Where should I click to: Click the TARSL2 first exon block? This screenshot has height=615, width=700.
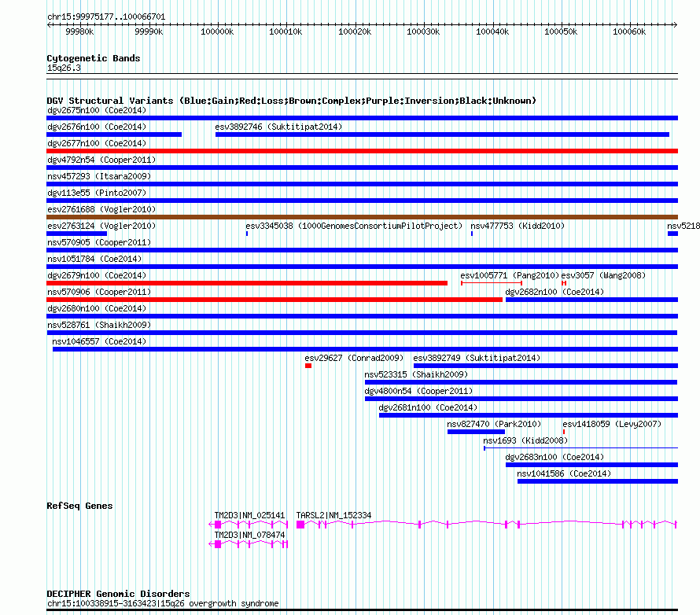click(300, 525)
